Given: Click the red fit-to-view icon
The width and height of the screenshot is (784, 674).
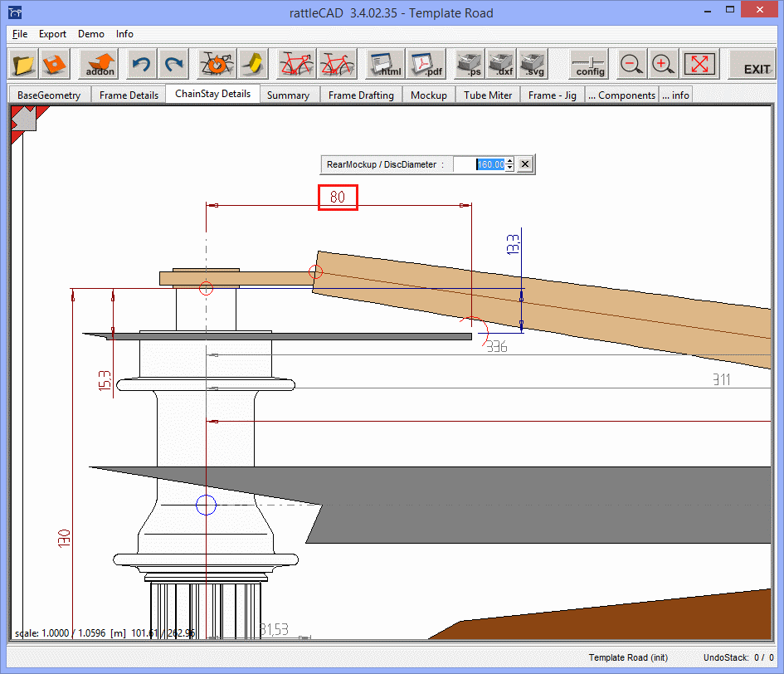Looking at the screenshot, I should click(x=699, y=65).
